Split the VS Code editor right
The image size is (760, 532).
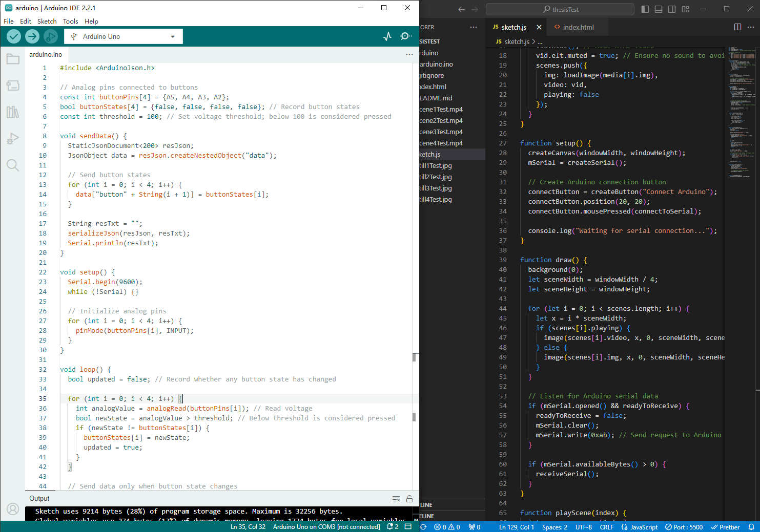coord(737,27)
